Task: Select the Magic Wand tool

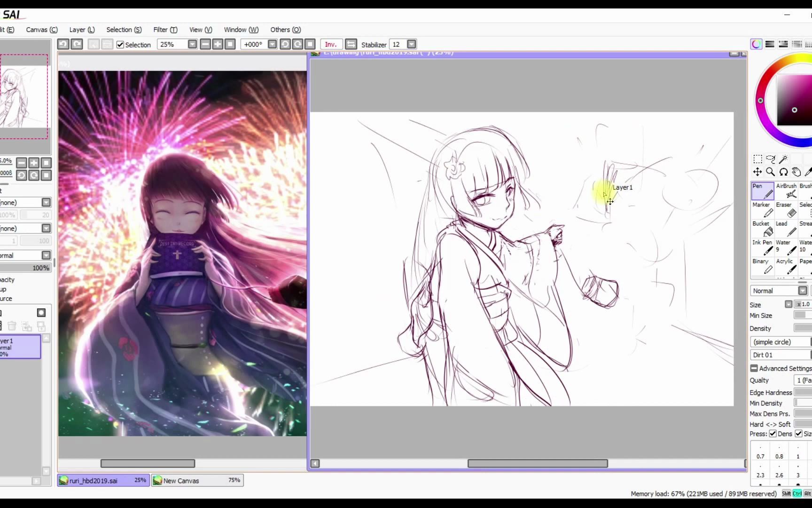Action: pyautogui.click(x=783, y=159)
